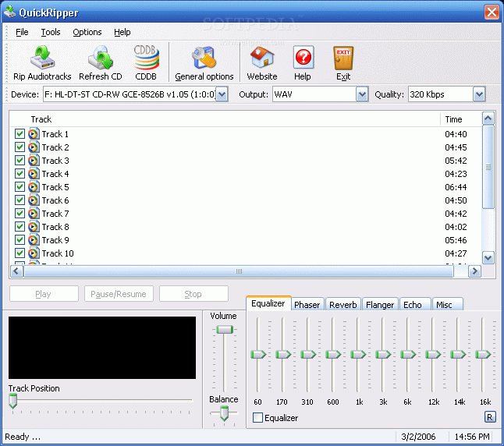Click the Device combo box text field
504x446 pixels.
(130, 94)
